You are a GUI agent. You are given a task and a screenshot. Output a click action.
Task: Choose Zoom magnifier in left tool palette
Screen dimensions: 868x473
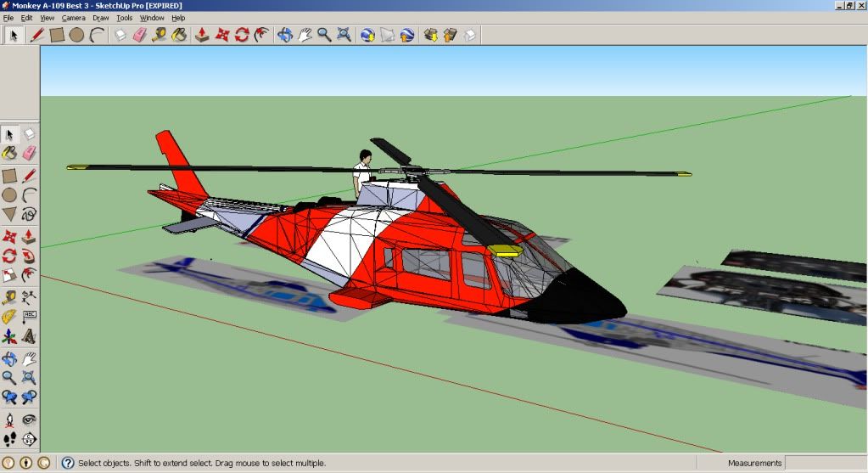coord(9,378)
